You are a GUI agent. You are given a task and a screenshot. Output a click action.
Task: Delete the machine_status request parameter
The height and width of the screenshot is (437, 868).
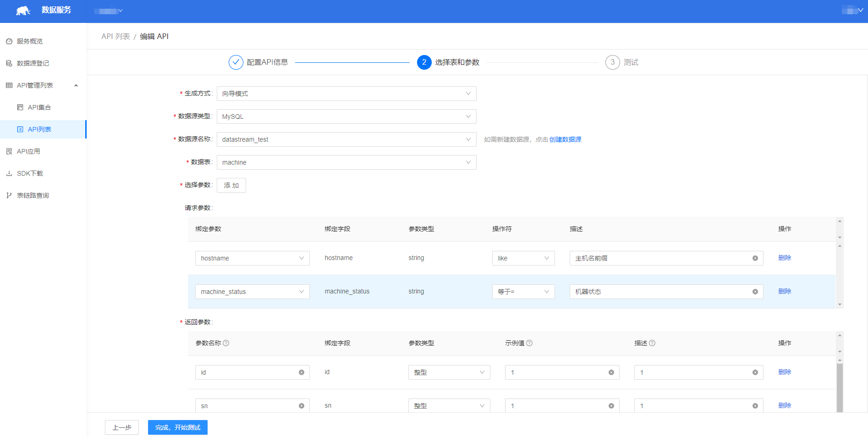785,291
